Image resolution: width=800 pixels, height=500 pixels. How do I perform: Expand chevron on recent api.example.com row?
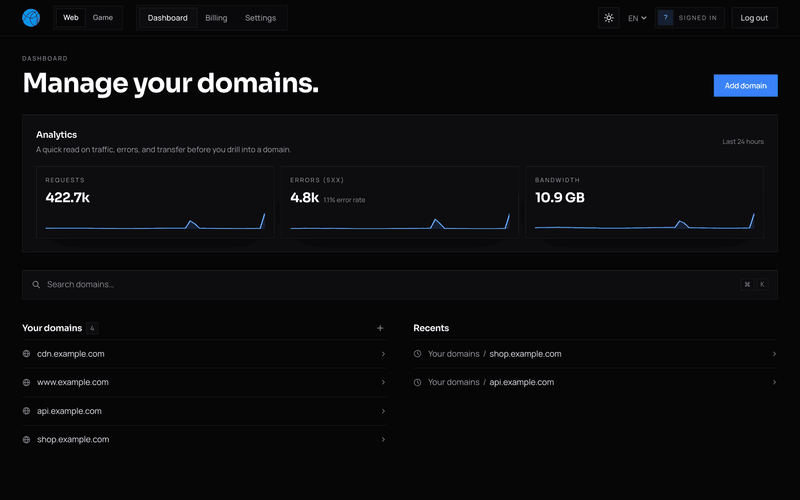[x=774, y=382]
